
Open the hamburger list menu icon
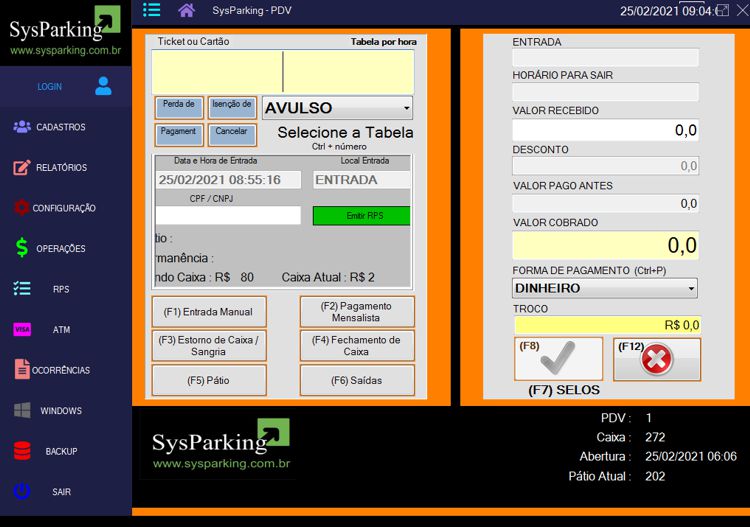tap(152, 10)
